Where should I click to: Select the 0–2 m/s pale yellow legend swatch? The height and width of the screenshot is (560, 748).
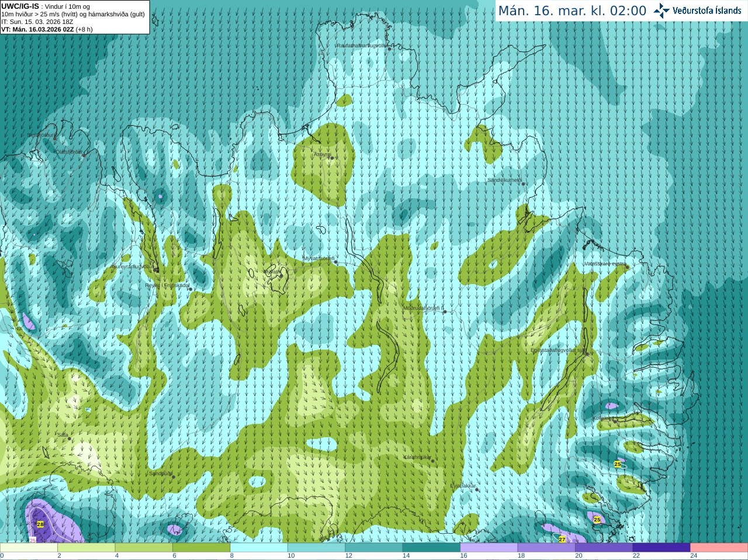[x=29, y=548]
